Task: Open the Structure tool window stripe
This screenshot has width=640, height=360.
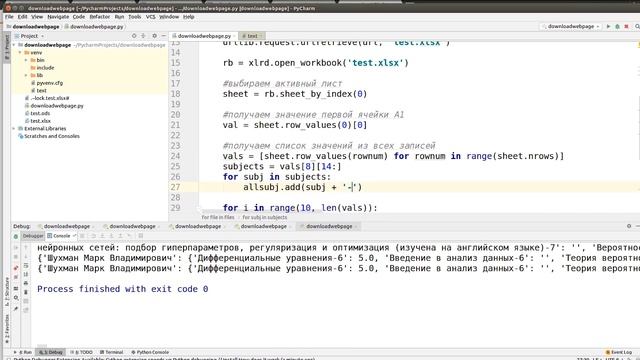Action: (x=7, y=291)
